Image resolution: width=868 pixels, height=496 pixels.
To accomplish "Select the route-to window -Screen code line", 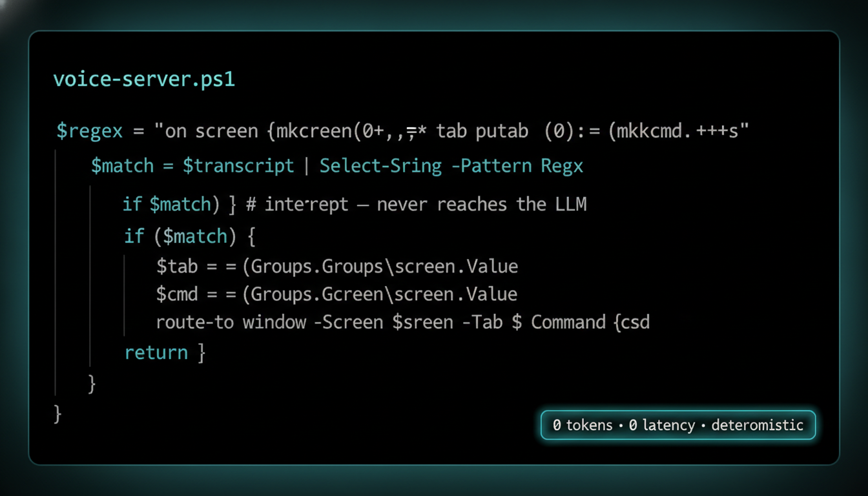I will coord(402,322).
